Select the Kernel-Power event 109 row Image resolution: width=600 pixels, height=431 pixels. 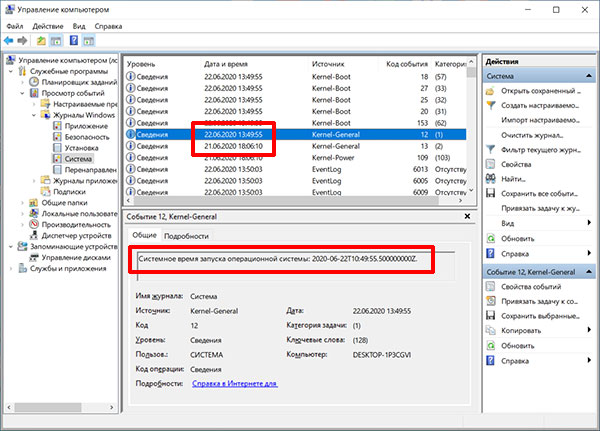(x=296, y=158)
